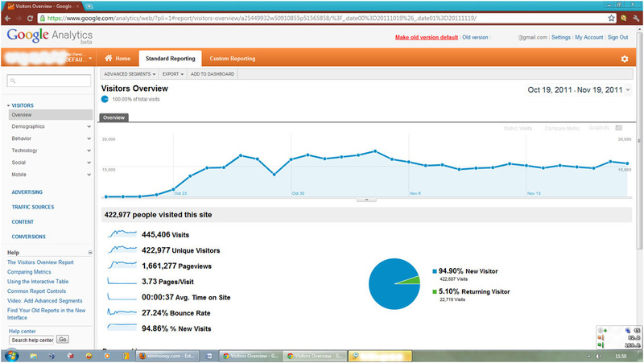The width and height of the screenshot is (644, 363).
Task: Click Make old version default link
Action: click(427, 37)
